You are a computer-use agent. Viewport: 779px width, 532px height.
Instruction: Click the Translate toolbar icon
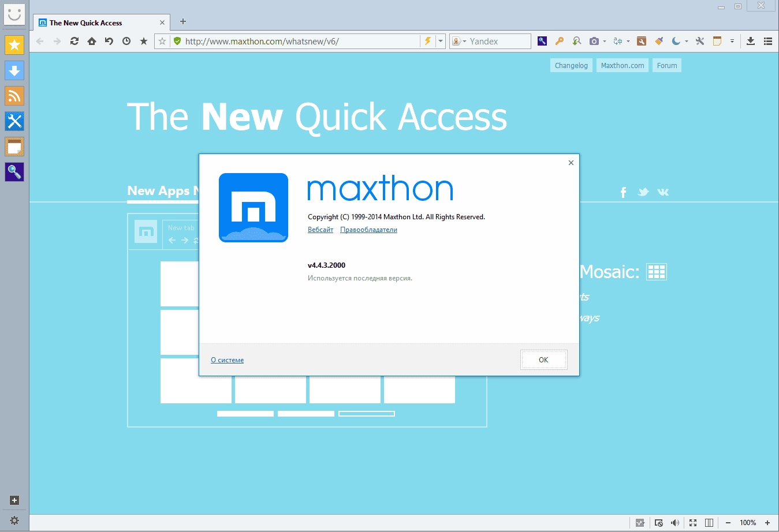[x=618, y=41]
